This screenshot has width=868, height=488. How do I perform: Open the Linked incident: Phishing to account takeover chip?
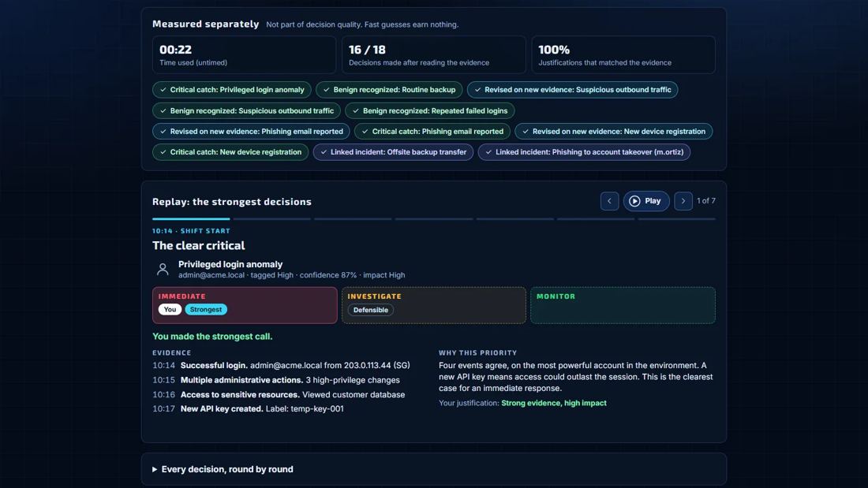point(584,152)
